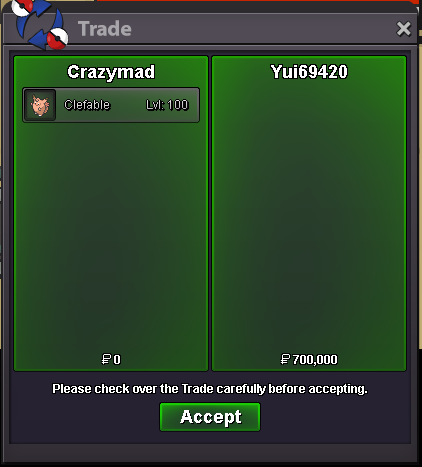Close the Trade window with X
The height and width of the screenshot is (467, 422).
click(x=403, y=29)
